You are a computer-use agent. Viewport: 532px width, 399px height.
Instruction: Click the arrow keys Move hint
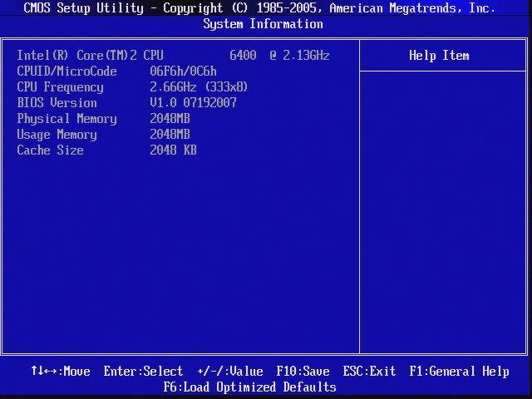pyautogui.click(x=60, y=372)
